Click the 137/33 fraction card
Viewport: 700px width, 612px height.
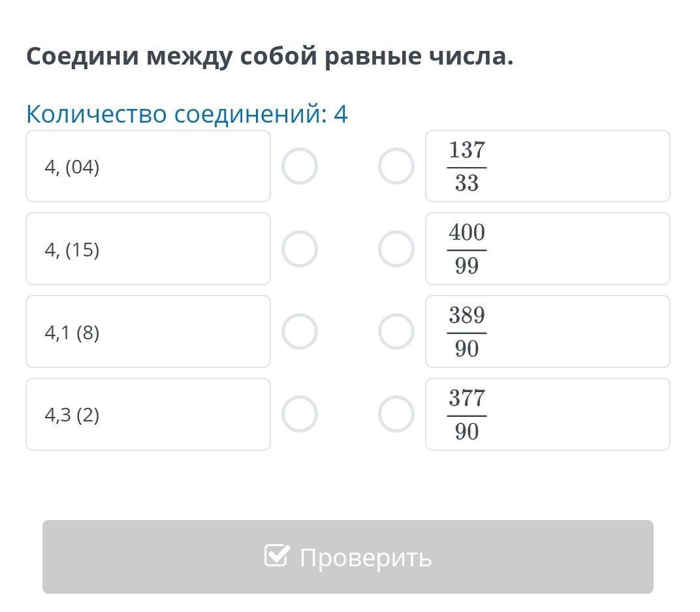coord(547,166)
